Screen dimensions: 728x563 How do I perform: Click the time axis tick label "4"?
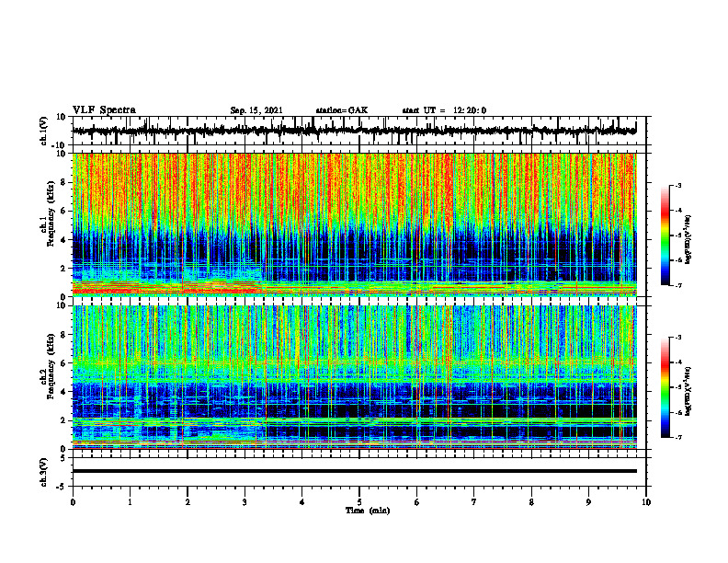point(302,502)
